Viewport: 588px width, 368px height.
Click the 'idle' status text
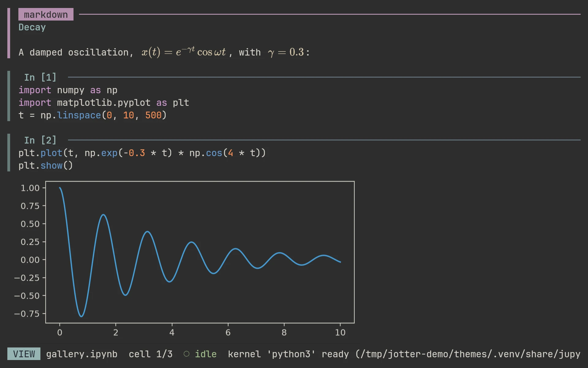pos(206,354)
